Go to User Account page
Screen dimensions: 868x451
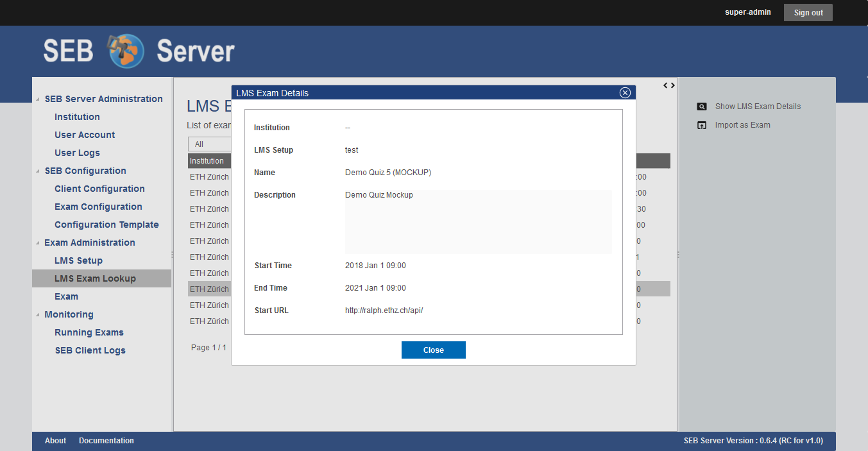(85, 135)
